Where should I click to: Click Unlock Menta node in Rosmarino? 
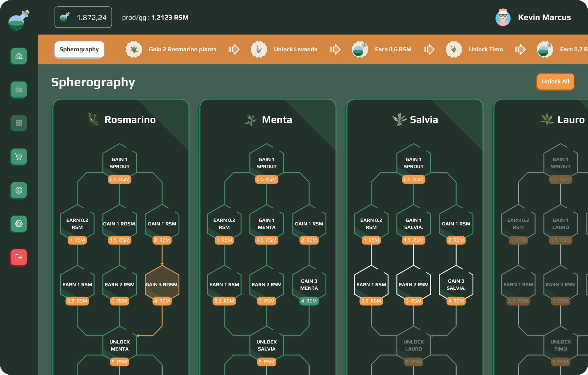click(120, 345)
